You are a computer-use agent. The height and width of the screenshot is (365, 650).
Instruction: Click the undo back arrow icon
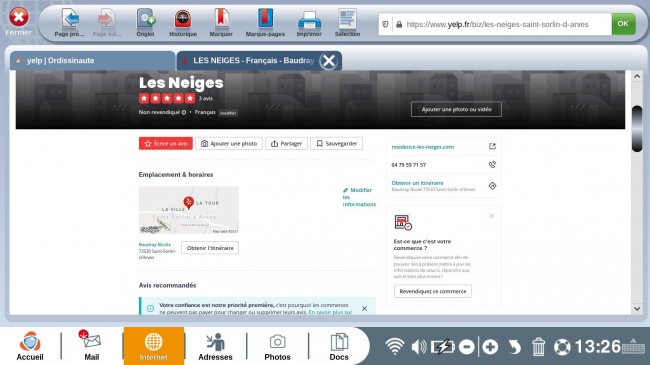tap(514, 347)
